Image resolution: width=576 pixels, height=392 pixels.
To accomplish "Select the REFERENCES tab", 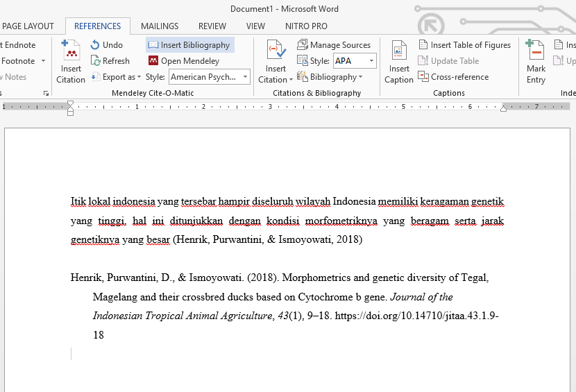I will pyautogui.click(x=97, y=26).
